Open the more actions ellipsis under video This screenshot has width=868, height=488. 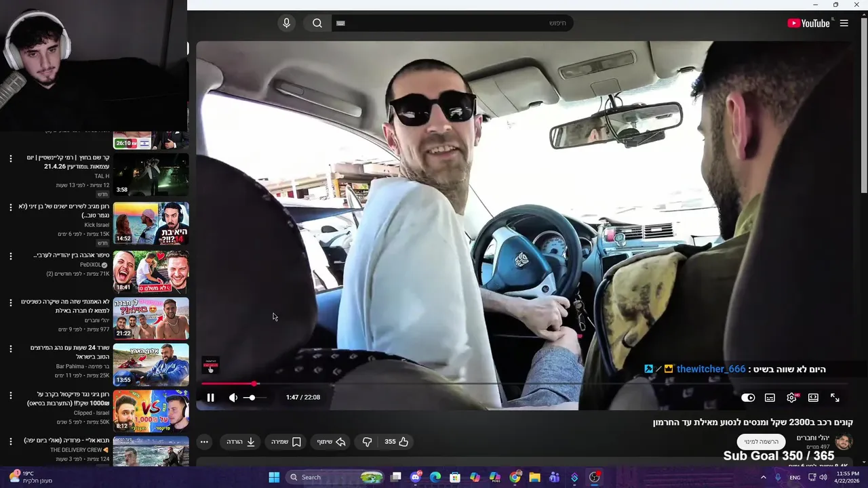204,442
